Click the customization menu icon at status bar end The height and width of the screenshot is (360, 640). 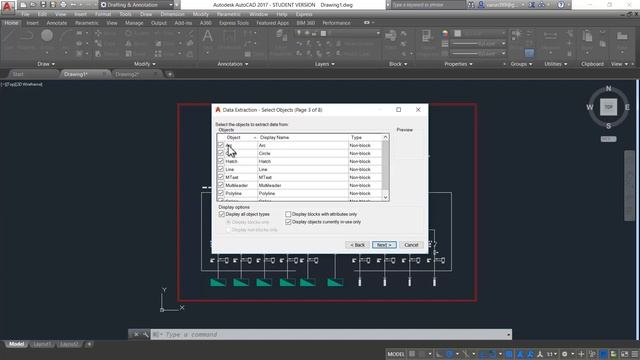pos(635,354)
